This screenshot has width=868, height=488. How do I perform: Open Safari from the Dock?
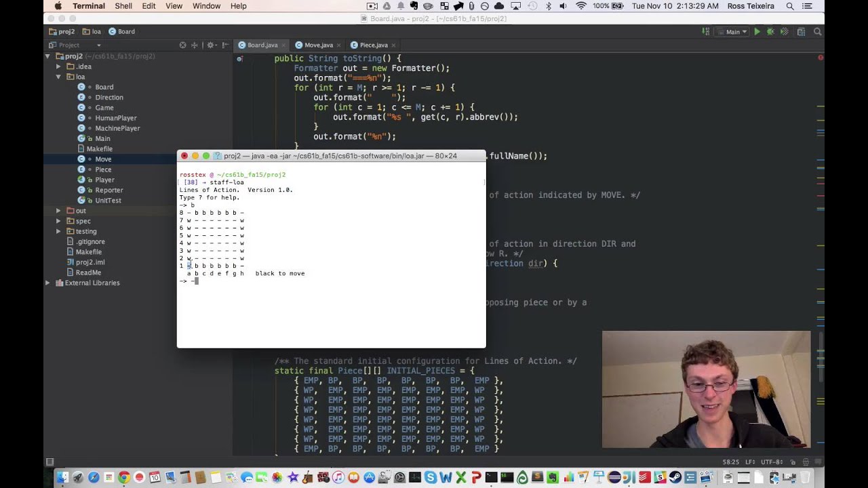tap(94, 477)
